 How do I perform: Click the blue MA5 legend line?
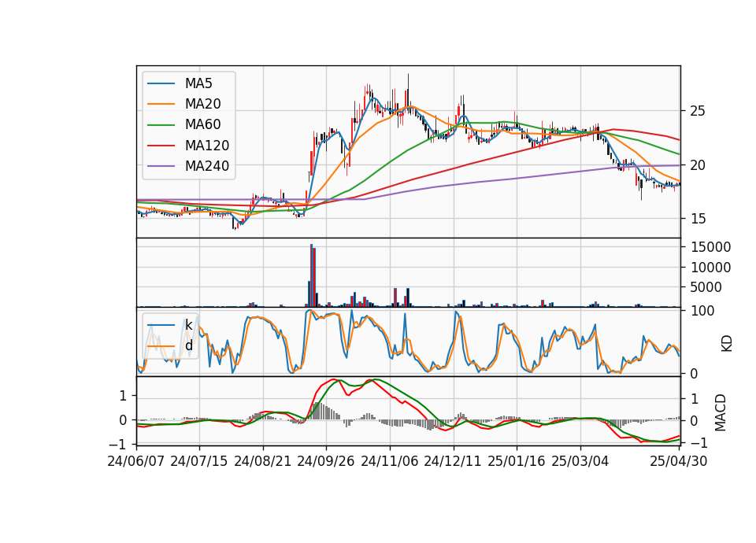click(x=161, y=83)
